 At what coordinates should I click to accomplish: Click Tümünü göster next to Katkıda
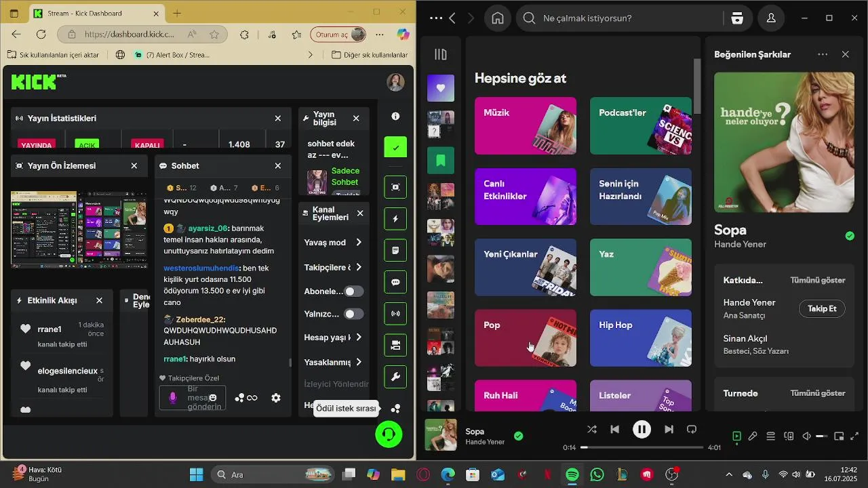(x=818, y=280)
